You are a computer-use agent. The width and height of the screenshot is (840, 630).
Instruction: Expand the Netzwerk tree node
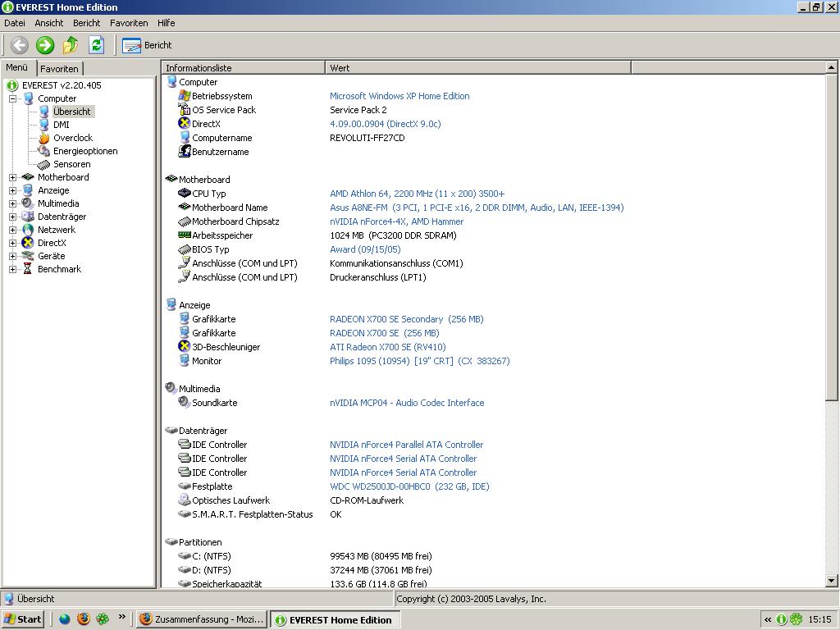[x=13, y=230]
